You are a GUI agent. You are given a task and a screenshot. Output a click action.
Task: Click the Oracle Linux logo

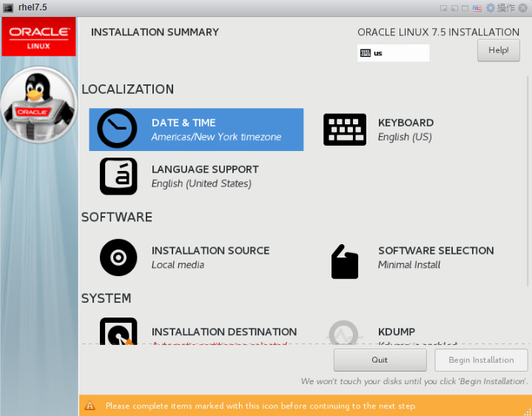[38, 37]
